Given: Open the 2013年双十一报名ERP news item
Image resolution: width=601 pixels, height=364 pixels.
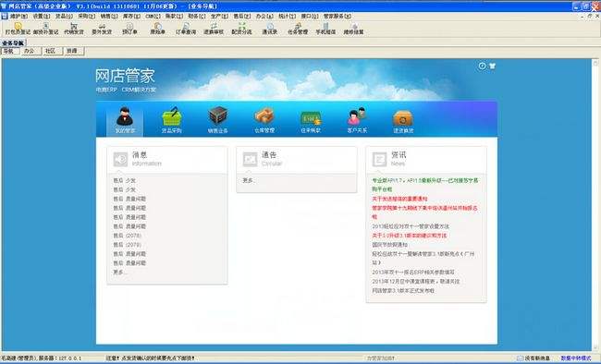Looking at the screenshot, I should [x=413, y=272].
